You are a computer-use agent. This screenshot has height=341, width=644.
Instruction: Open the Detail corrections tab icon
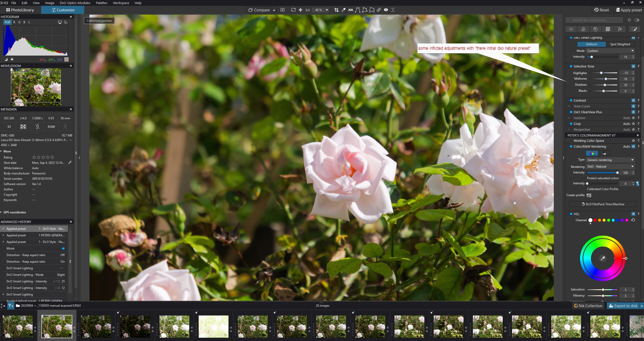[595, 29]
